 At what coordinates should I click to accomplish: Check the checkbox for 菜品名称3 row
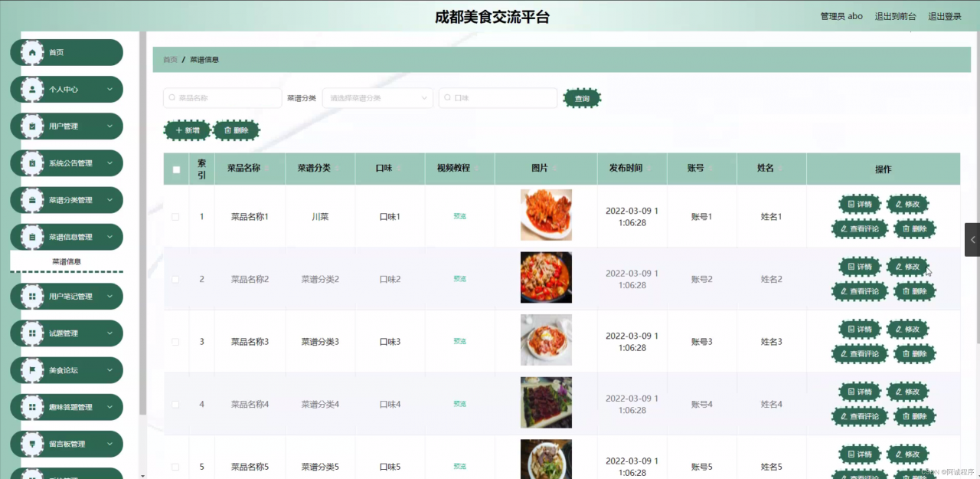pyautogui.click(x=175, y=341)
